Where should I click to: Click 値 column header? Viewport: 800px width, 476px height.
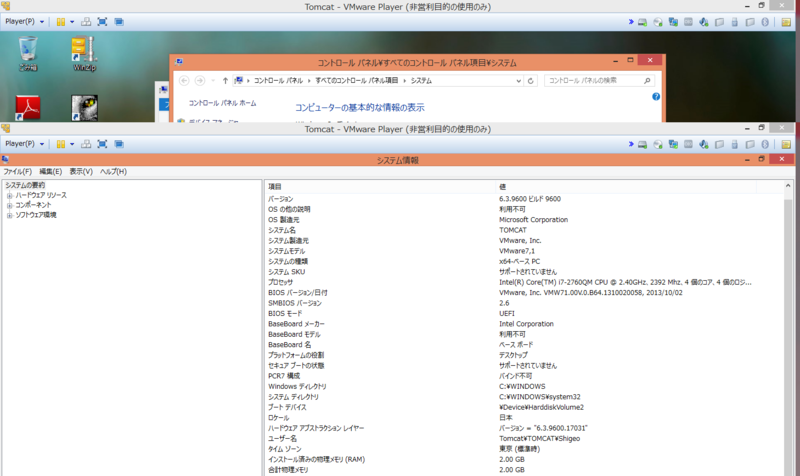(x=626, y=187)
